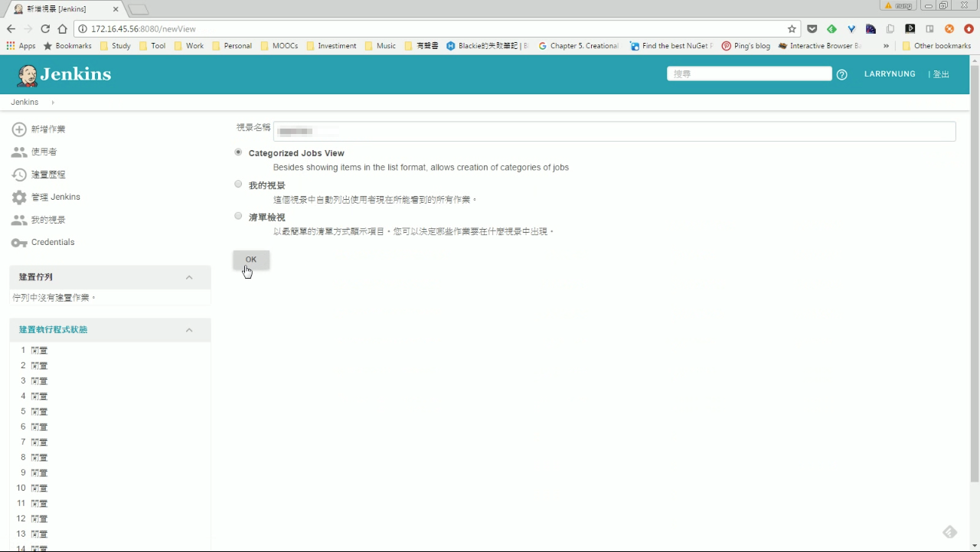Click the Jenkins butler logo icon
The width and height of the screenshot is (980, 552).
(28, 75)
